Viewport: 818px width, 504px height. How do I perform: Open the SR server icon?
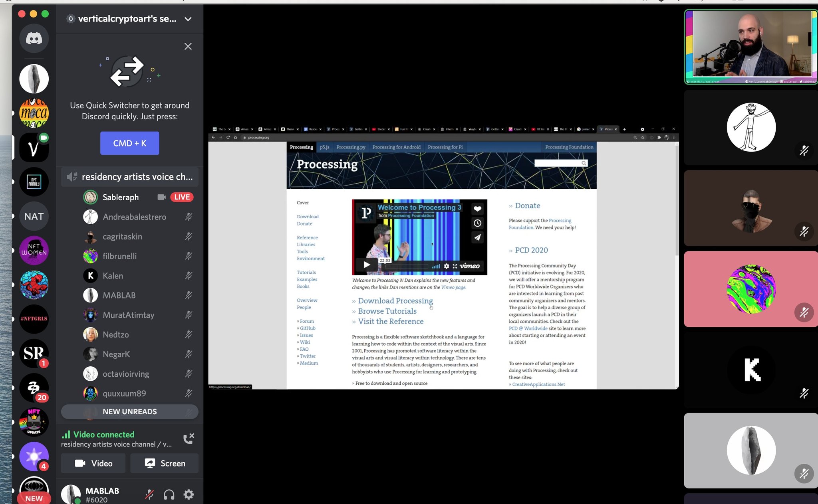34,353
